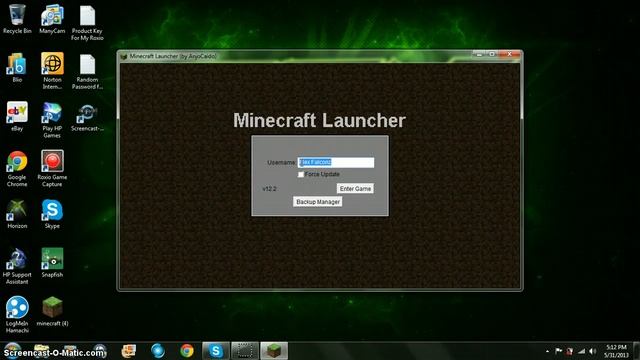The width and height of the screenshot is (640, 360).
Task: Click the Skype icon in the taskbar
Action: pos(216,351)
